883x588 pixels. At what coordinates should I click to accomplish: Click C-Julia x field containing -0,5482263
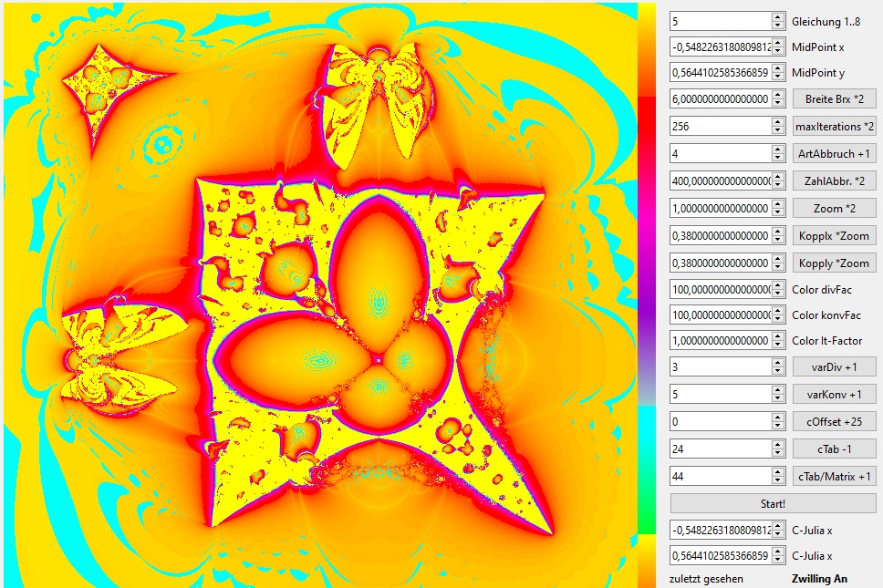coord(721,530)
